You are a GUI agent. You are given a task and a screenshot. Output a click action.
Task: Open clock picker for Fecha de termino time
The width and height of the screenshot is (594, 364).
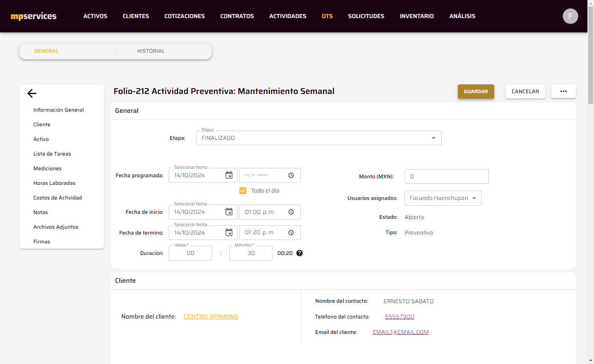pyautogui.click(x=291, y=233)
